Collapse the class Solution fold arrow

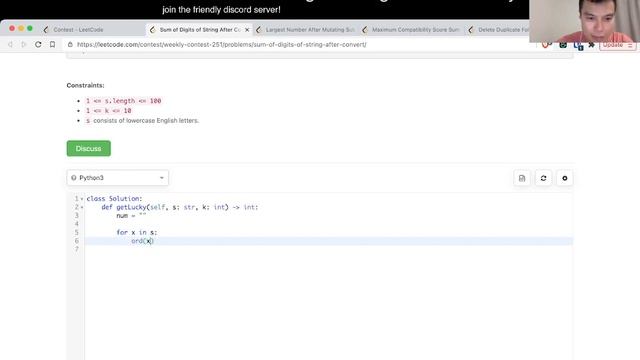(82, 199)
